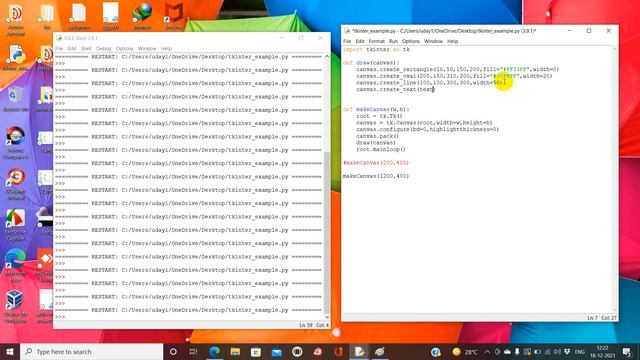Viewport: 640px width, 360px height.
Task: Click ENG language indicator in taskbar
Action: point(580,352)
